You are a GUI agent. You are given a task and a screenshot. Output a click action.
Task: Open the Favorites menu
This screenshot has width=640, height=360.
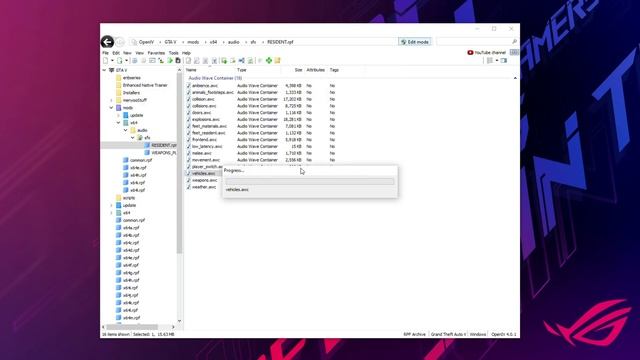coord(156,53)
